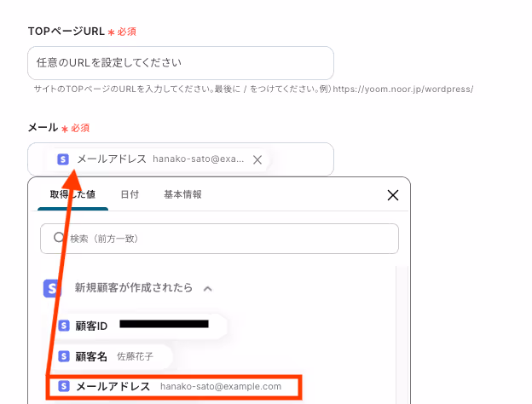Select the 新規顧客が作成されたら heading
Screen dimensions: 532x404
coord(134,287)
